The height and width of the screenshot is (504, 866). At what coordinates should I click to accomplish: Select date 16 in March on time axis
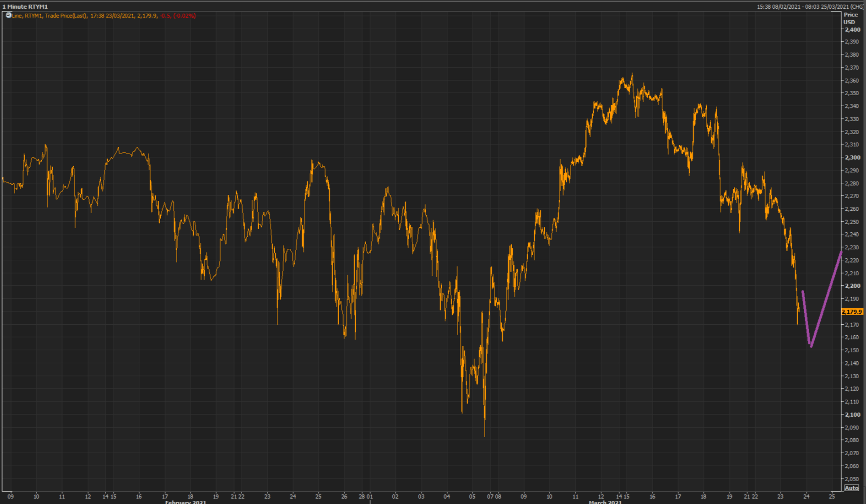(x=652, y=496)
